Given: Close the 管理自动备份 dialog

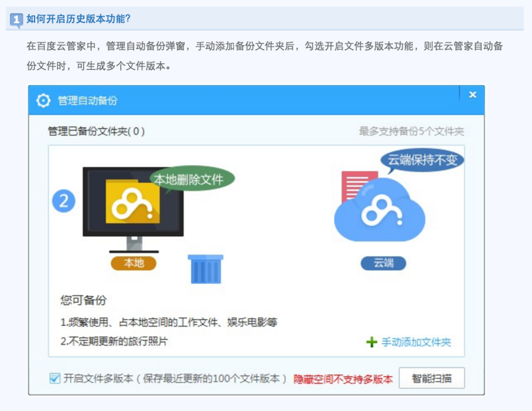Looking at the screenshot, I should pyautogui.click(x=472, y=95).
